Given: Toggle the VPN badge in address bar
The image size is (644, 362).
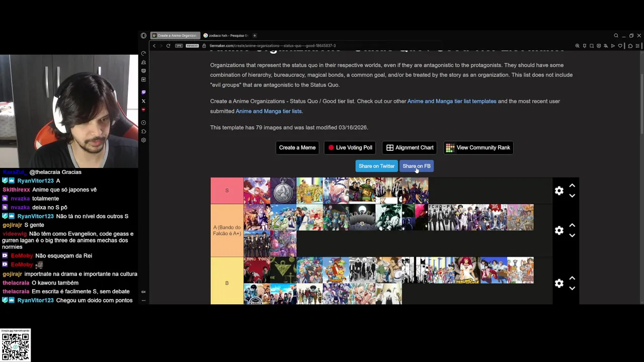Looking at the screenshot, I should 179,46.
